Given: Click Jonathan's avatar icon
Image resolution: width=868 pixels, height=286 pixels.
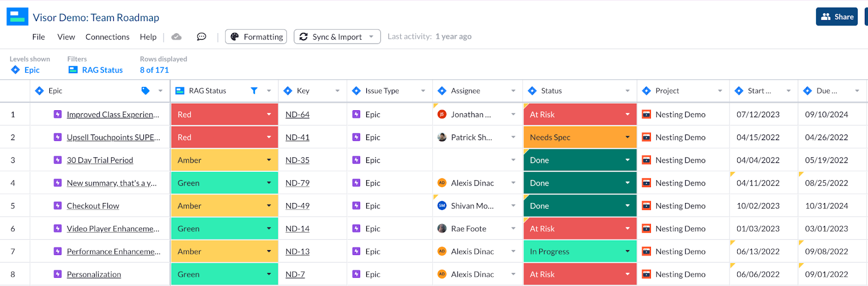Looking at the screenshot, I should [x=442, y=115].
